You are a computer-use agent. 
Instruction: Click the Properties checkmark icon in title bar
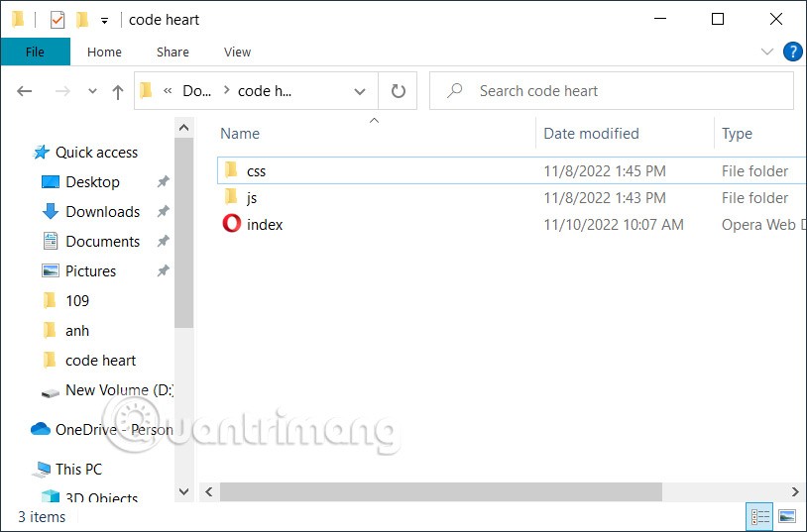[x=58, y=20]
